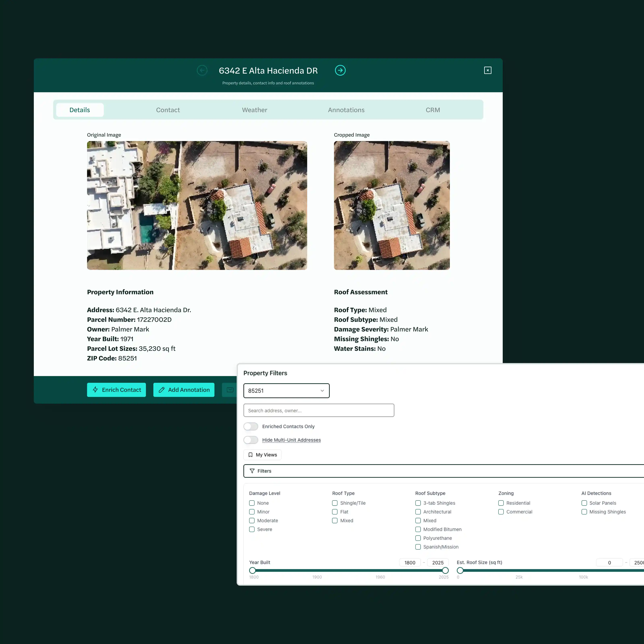Click the Parcel Number 17227002D text

129,319
